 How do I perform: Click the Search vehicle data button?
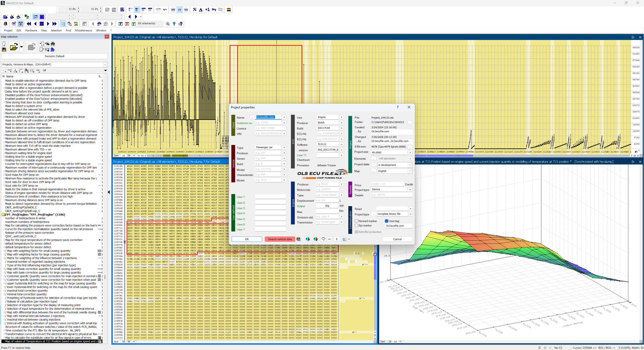click(280, 239)
